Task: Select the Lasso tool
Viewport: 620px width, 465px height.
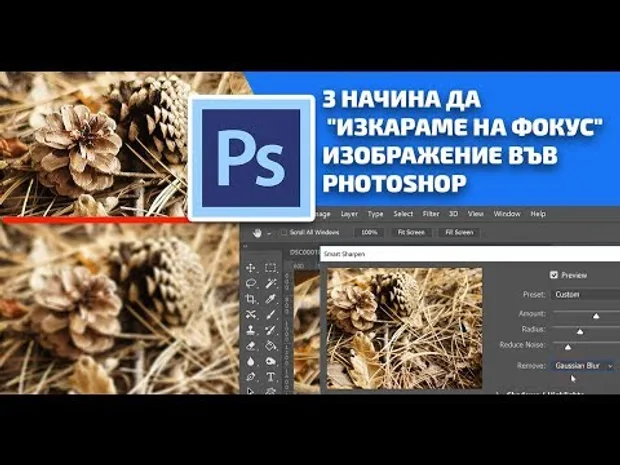Action: pyautogui.click(x=251, y=284)
